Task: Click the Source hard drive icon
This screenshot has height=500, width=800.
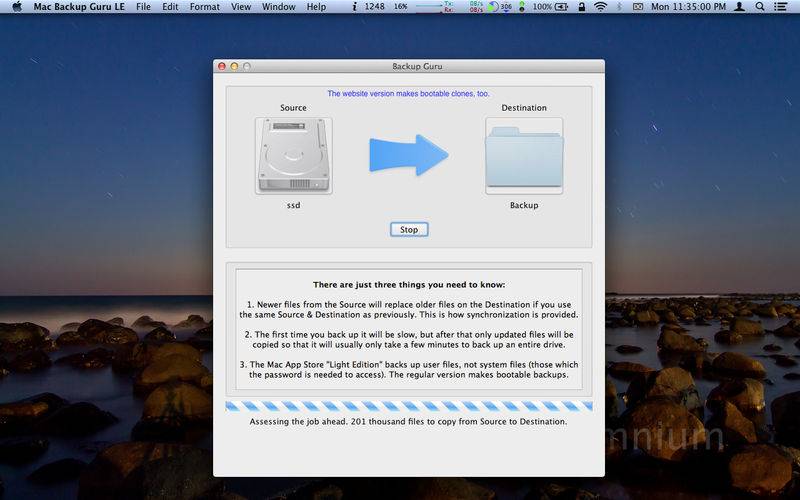Action: pos(293,156)
